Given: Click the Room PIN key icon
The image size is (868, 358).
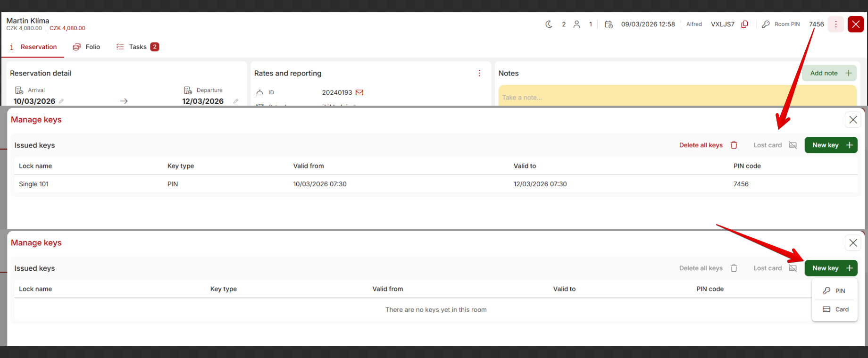Looking at the screenshot, I should (766, 24).
